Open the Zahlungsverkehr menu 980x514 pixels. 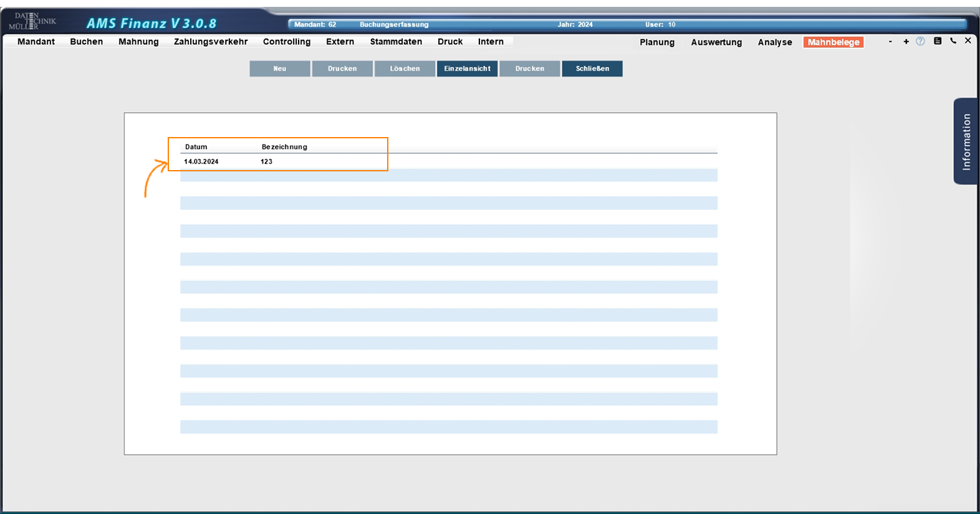211,42
